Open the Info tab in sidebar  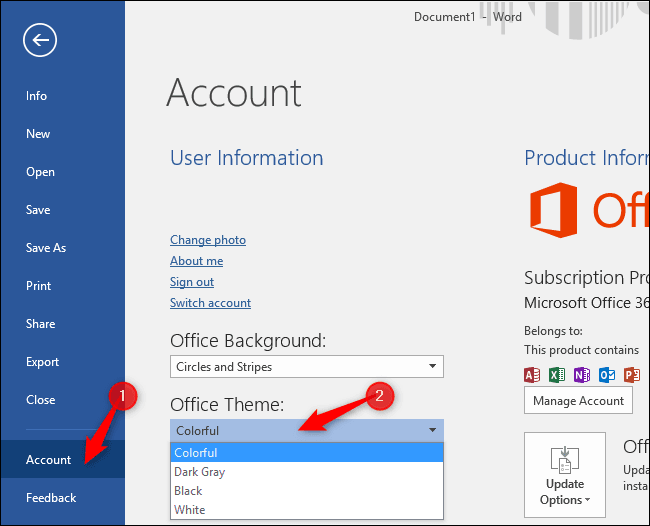36,96
